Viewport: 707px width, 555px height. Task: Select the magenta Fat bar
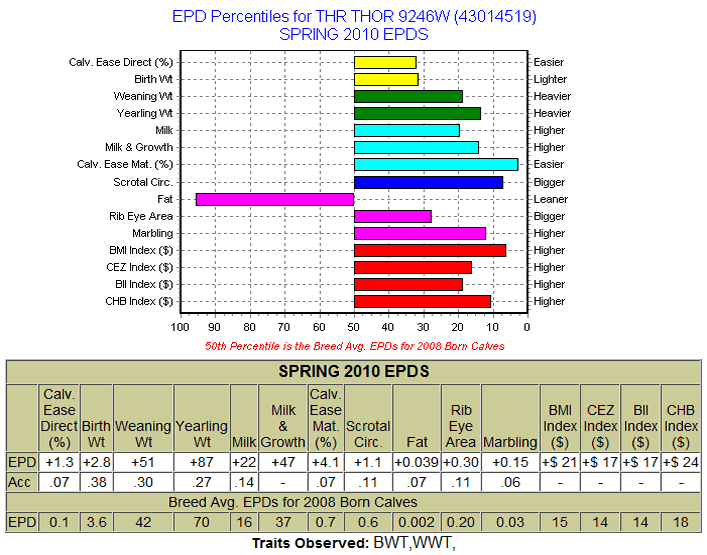coord(275,199)
